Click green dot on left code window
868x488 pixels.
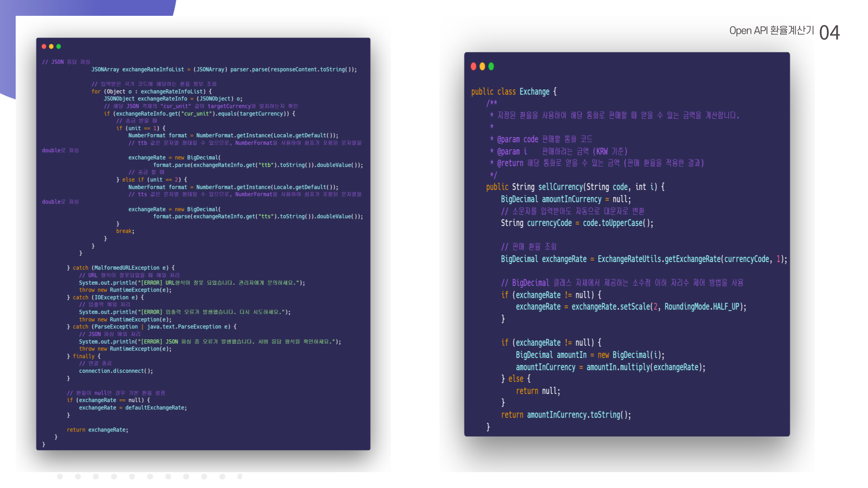tap(58, 47)
